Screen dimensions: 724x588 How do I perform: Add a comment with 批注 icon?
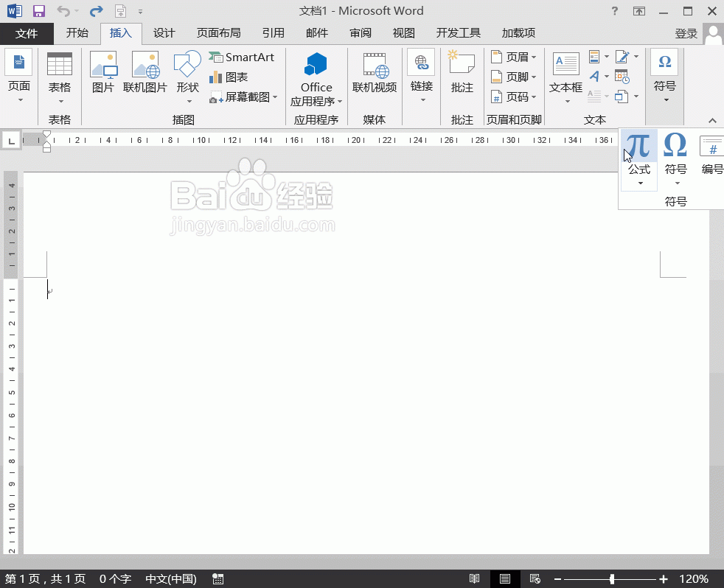(x=462, y=72)
